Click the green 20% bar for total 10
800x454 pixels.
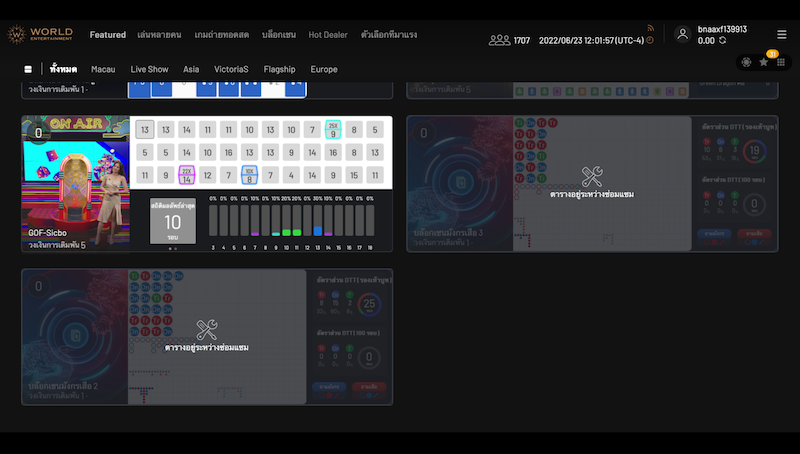pos(286,232)
